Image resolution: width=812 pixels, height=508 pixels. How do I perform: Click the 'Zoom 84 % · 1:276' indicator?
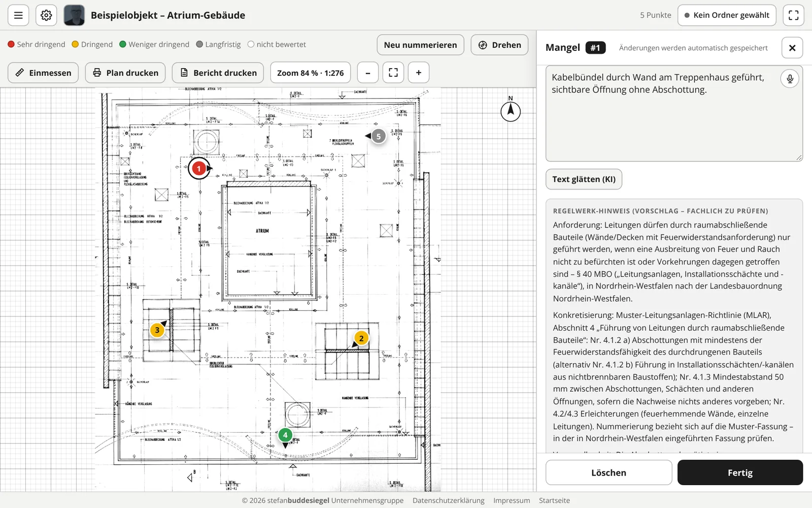pos(311,73)
